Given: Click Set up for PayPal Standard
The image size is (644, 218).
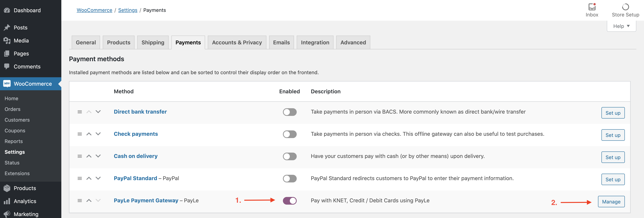Looking at the screenshot, I should coord(613,179).
